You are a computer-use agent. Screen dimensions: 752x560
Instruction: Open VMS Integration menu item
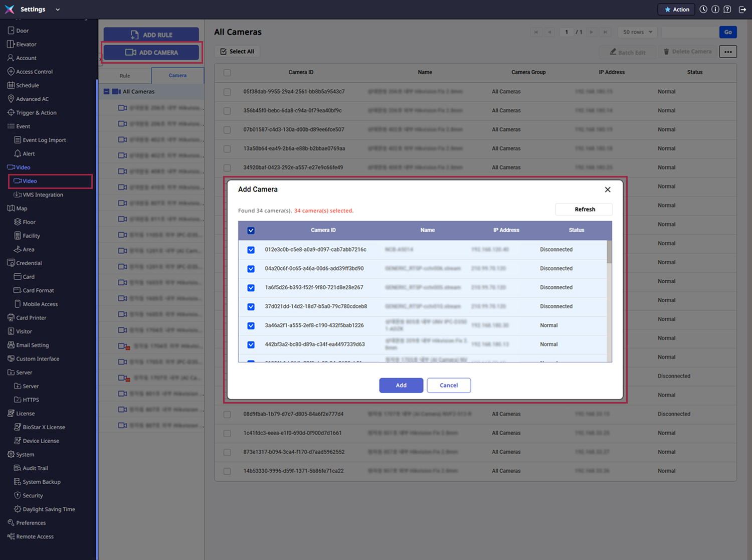point(43,195)
